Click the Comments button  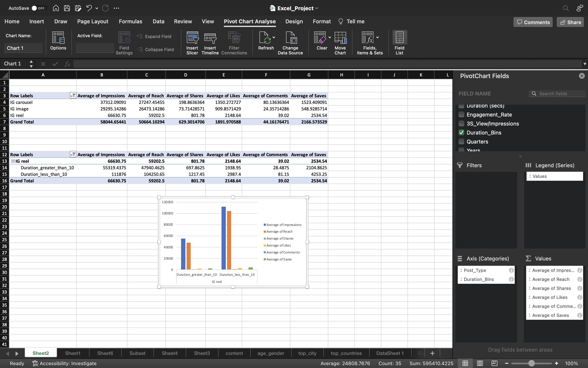[x=533, y=22]
